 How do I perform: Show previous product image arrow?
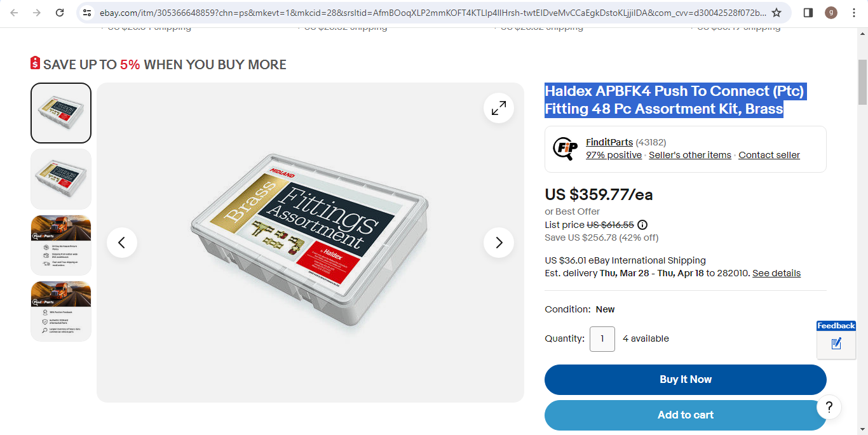click(122, 243)
